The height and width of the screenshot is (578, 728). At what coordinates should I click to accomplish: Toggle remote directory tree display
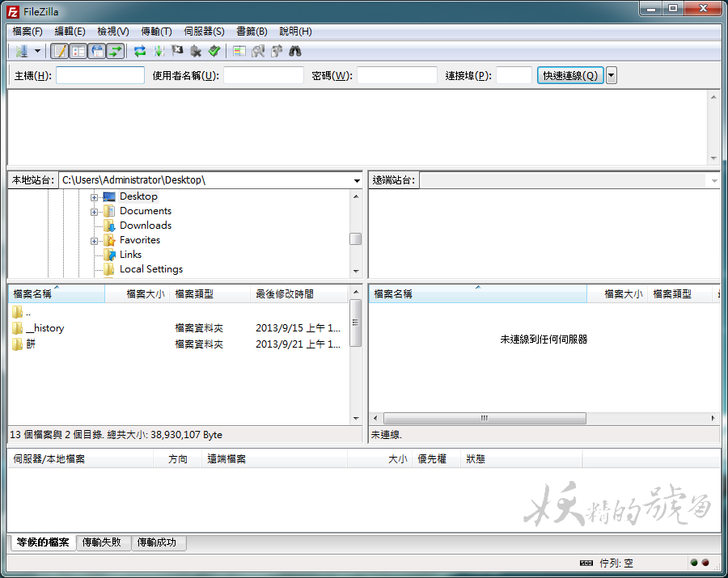pyautogui.click(x=97, y=51)
